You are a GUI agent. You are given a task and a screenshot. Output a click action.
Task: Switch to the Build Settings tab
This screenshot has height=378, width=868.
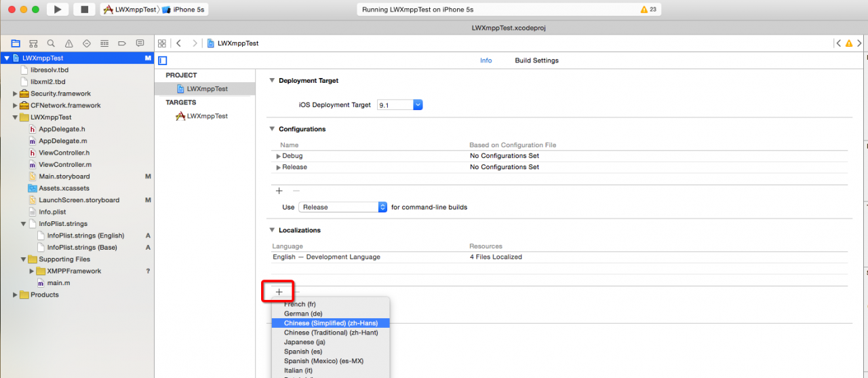click(x=536, y=60)
